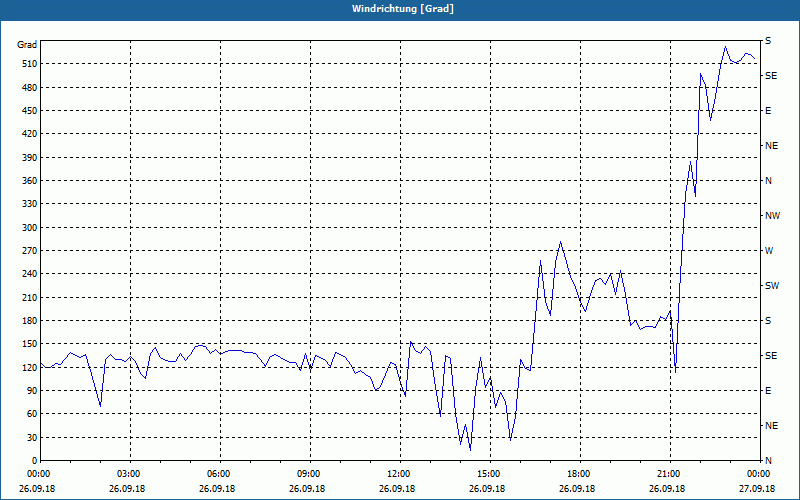
Task: Click the 150 y-axis value
Action: 29,344
